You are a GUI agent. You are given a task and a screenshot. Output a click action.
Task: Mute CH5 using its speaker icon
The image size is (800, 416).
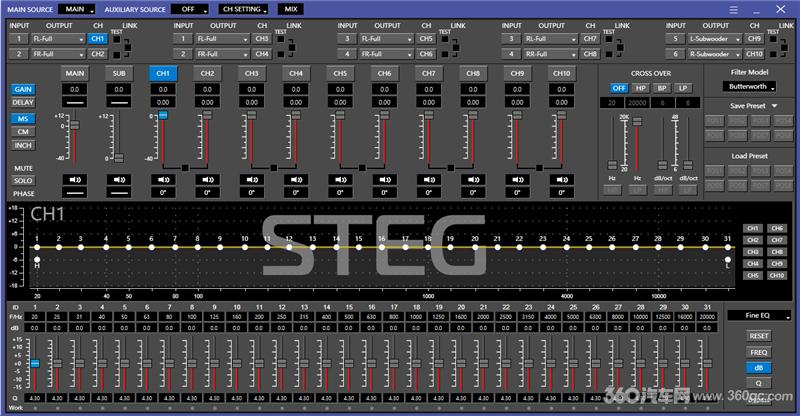click(x=340, y=180)
